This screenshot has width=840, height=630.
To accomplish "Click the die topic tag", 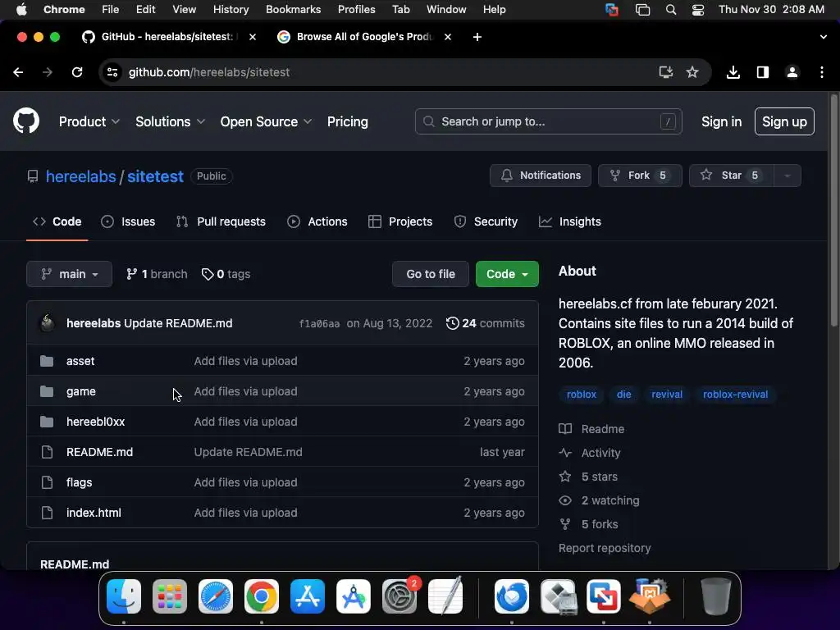I will click(623, 395).
